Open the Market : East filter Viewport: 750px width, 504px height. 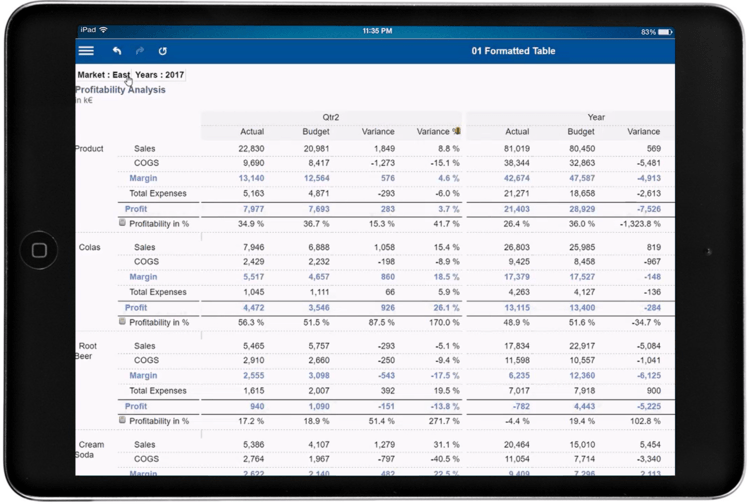(103, 75)
